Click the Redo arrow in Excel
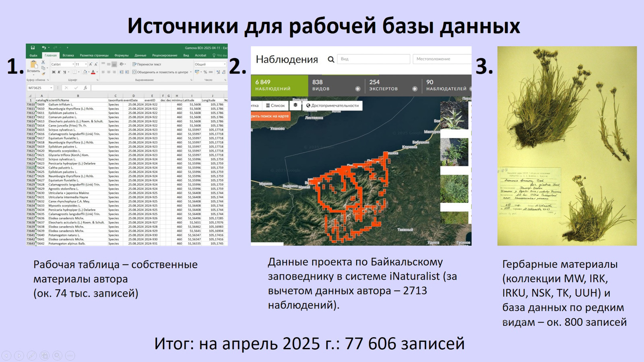The height and width of the screenshot is (362, 644). point(55,48)
